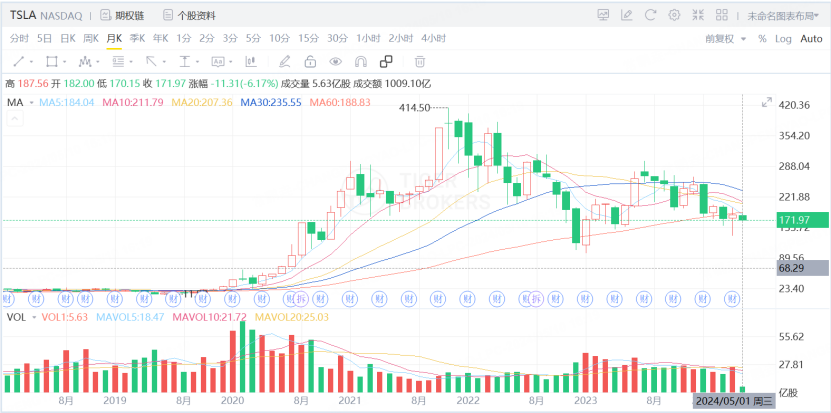This screenshot has height=413, width=831.
Task: Open the 前复权 adjustment dropdown
Action: (x=724, y=38)
